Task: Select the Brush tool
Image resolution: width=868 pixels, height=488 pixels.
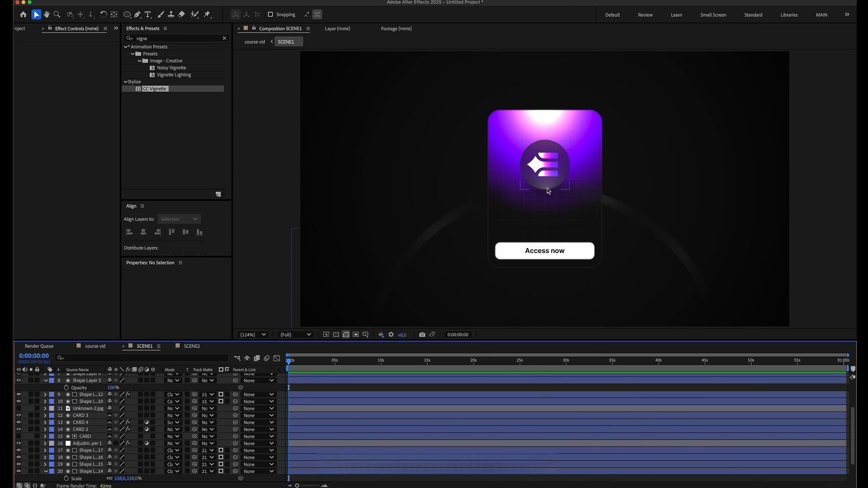Action: (x=161, y=14)
